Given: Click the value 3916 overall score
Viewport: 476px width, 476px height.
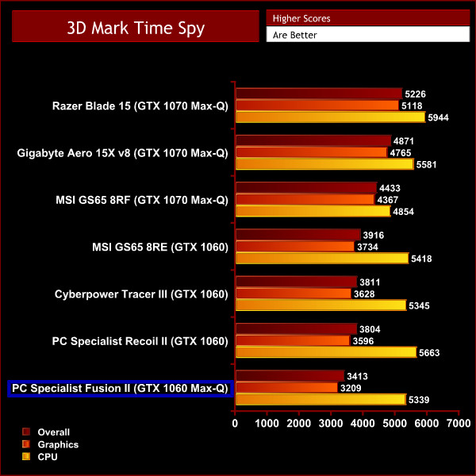Looking at the screenshot, I should [x=374, y=236].
